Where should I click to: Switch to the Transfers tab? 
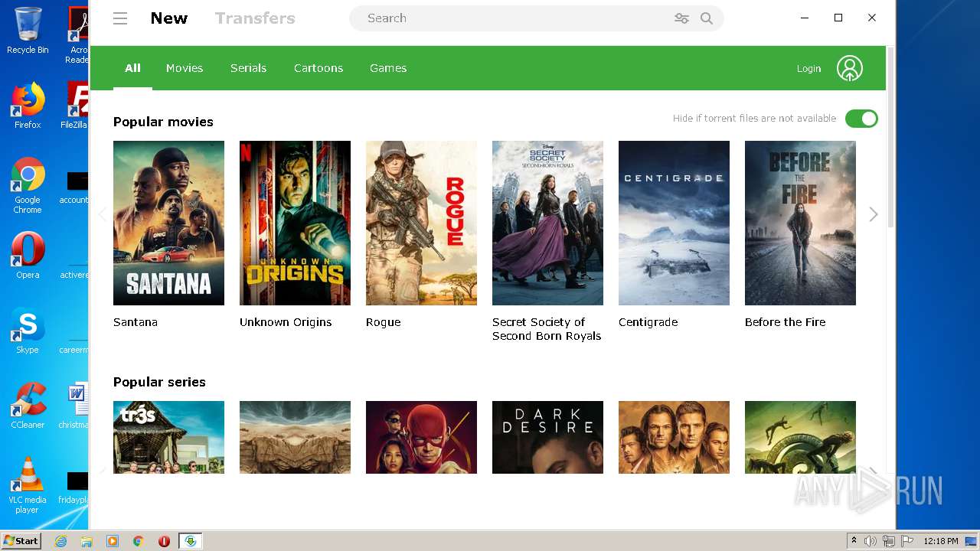[255, 18]
